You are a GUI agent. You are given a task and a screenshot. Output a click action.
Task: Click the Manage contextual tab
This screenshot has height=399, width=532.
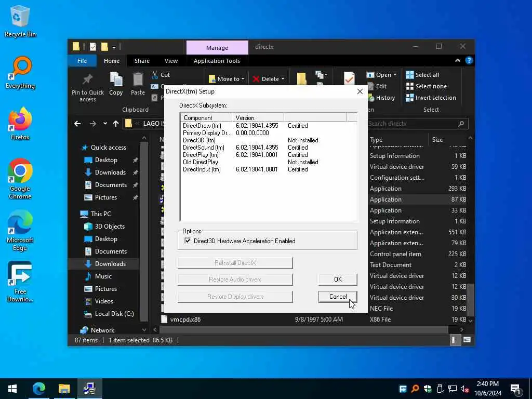(x=217, y=48)
